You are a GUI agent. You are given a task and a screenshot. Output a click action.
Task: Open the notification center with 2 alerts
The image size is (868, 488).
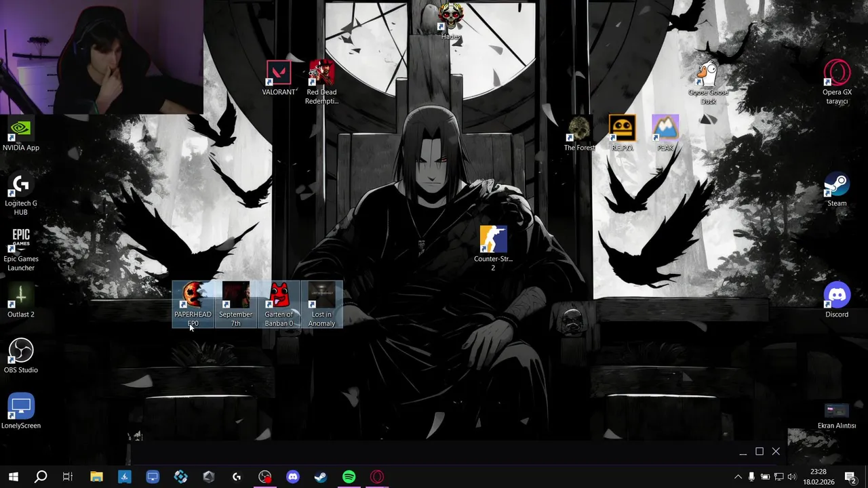click(x=850, y=477)
